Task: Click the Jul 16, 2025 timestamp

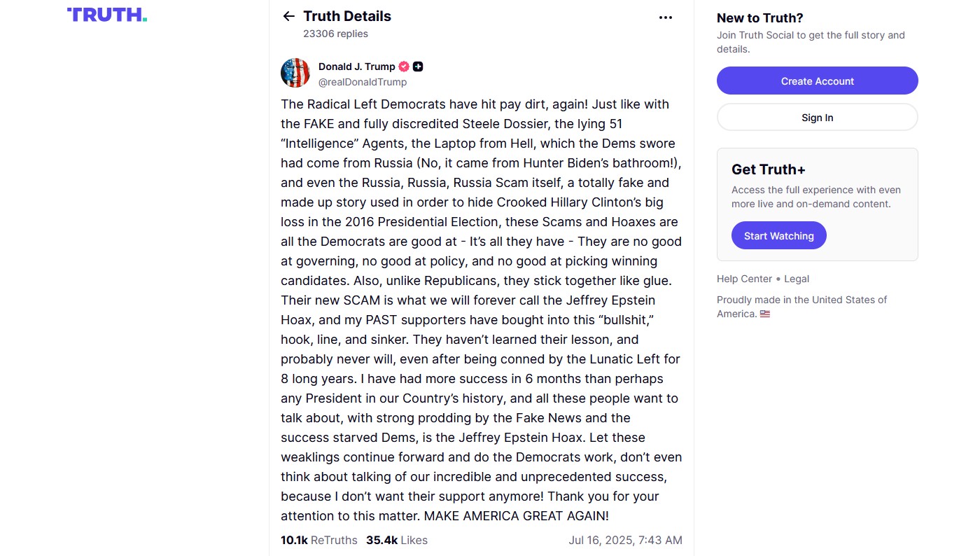Action: pyautogui.click(x=625, y=540)
